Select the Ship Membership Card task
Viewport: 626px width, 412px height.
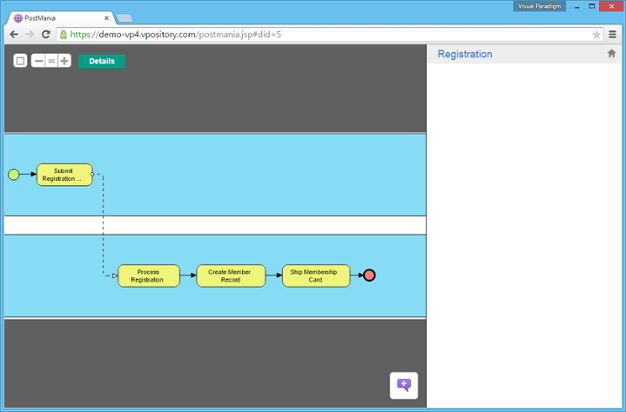[316, 275]
